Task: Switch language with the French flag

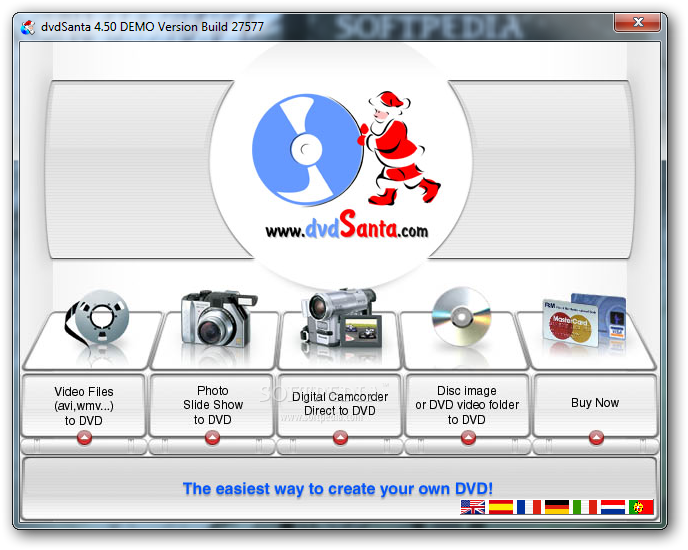Action: pyautogui.click(x=529, y=507)
